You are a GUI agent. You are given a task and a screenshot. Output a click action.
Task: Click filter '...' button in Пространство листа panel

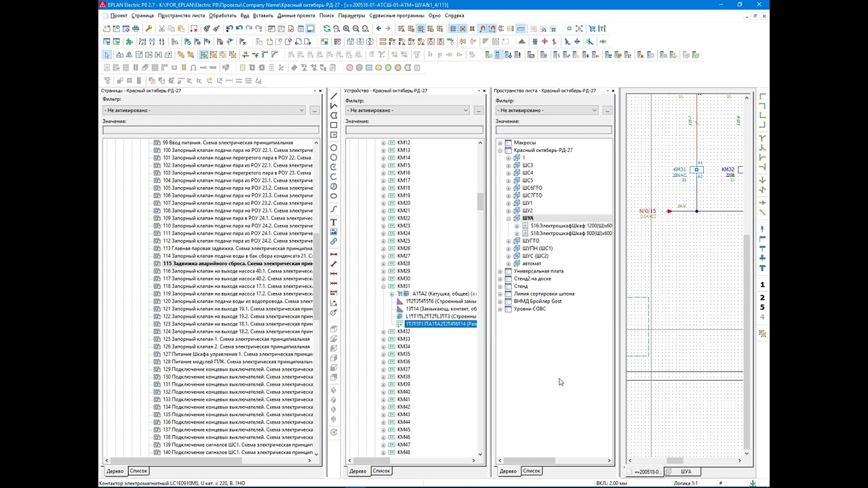pyautogui.click(x=607, y=110)
